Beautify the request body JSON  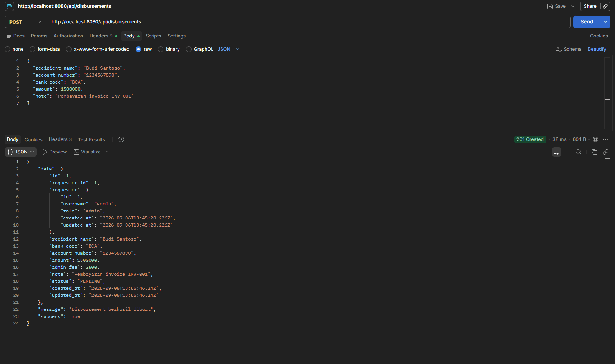tap(597, 49)
